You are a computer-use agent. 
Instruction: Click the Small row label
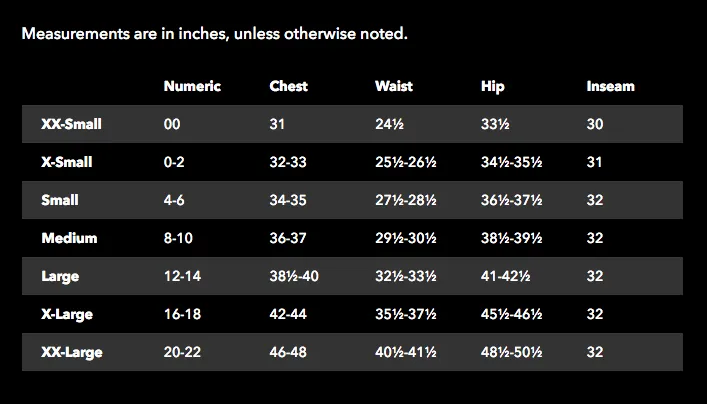tap(60, 200)
